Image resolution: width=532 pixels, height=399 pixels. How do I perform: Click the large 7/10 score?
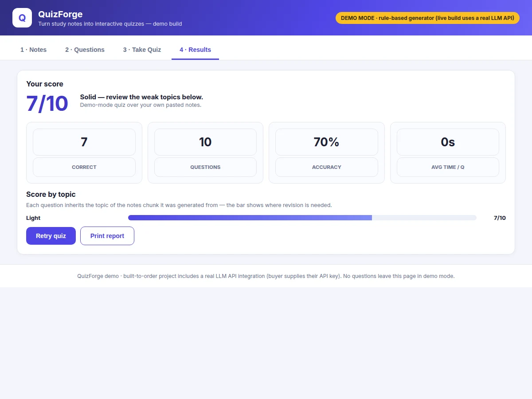47,103
